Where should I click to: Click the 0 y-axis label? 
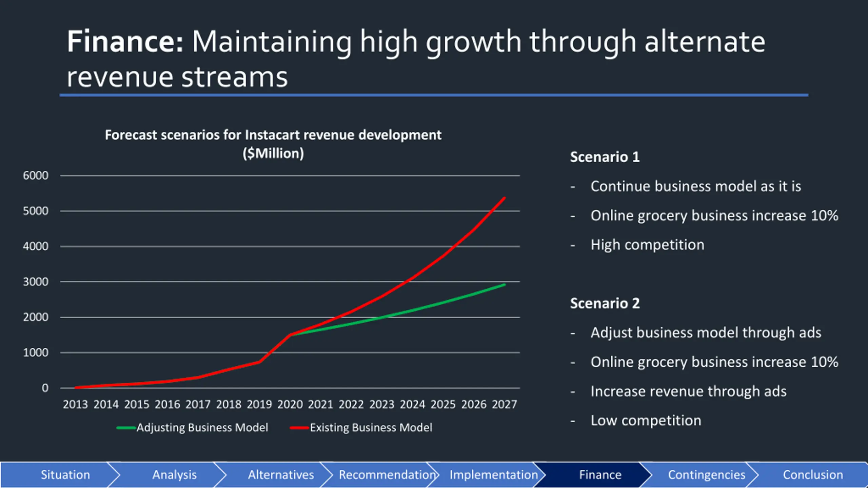point(45,388)
